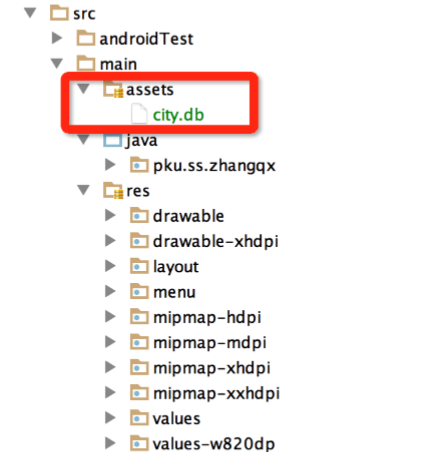Select the mipmap-mdpi folder label
Screen dimensions: 430x456
[210, 343]
